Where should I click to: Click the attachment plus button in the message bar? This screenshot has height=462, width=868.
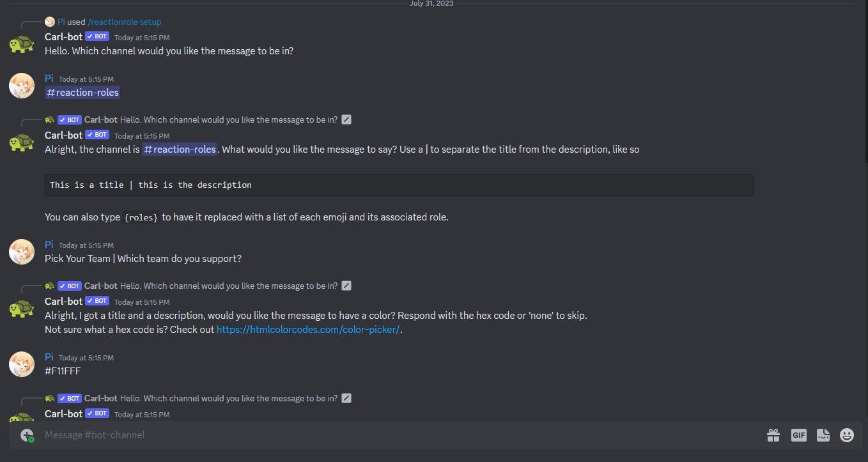[26, 435]
